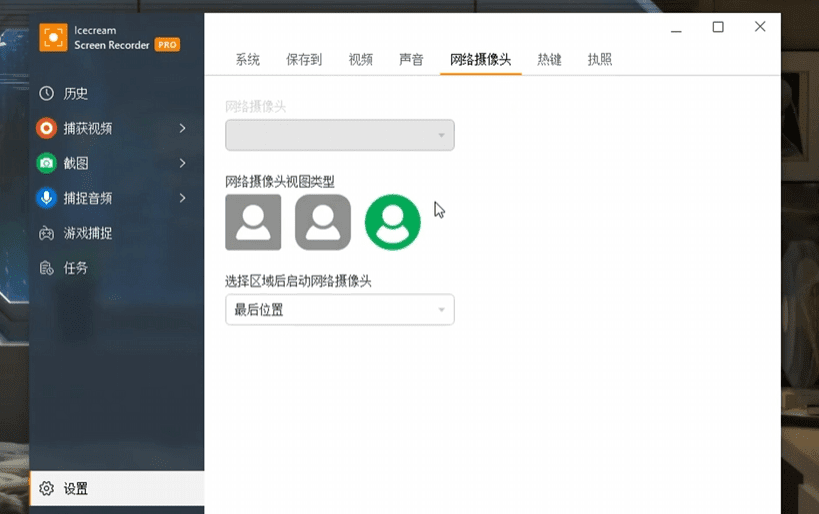Open the 执照 license tab
The width and height of the screenshot is (819, 514).
600,60
